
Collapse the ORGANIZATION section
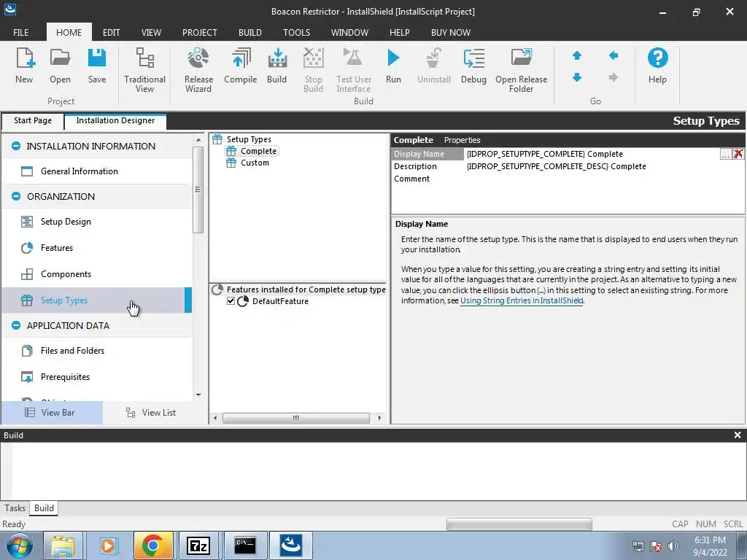tap(16, 196)
